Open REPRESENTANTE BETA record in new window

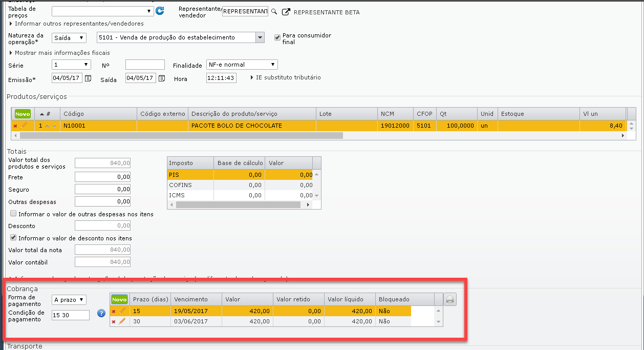point(286,12)
